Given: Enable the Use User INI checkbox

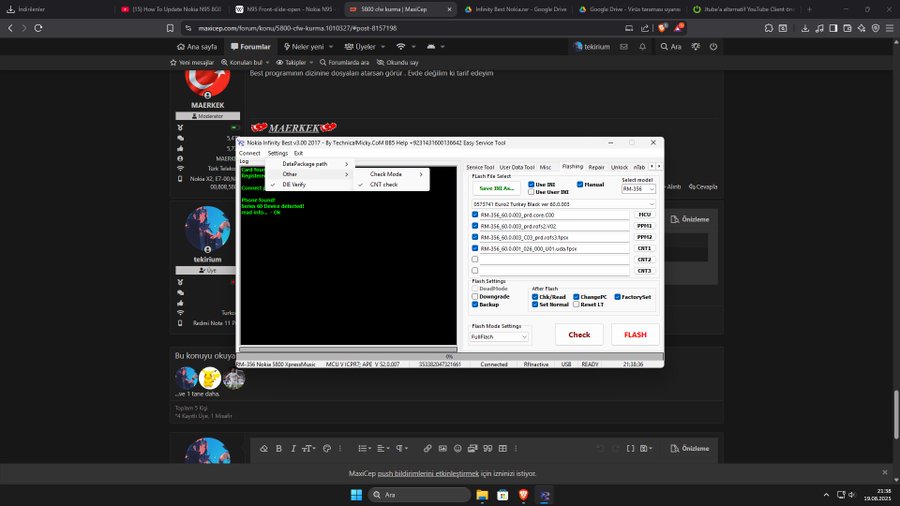Looking at the screenshot, I should (531, 192).
